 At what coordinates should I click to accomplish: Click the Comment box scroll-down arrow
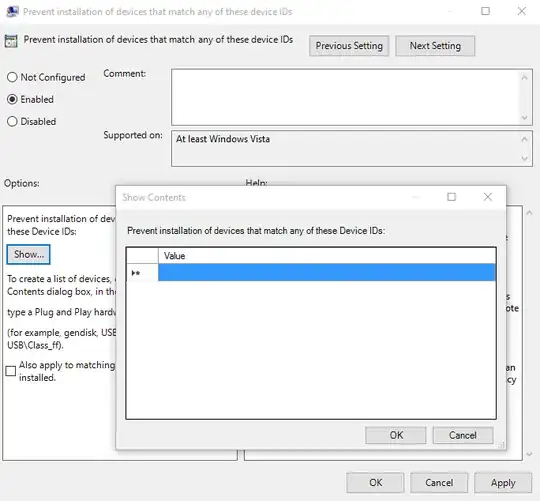(524, 117)
